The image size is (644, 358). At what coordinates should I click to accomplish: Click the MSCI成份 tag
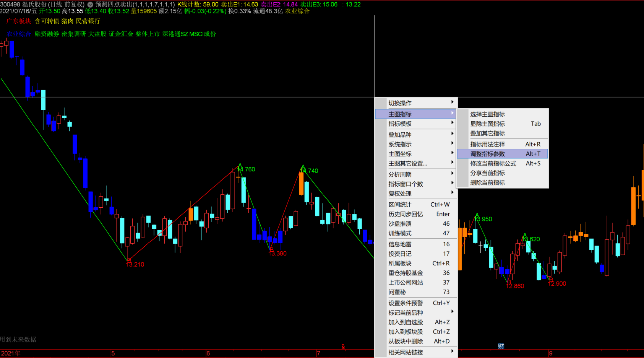203,34
